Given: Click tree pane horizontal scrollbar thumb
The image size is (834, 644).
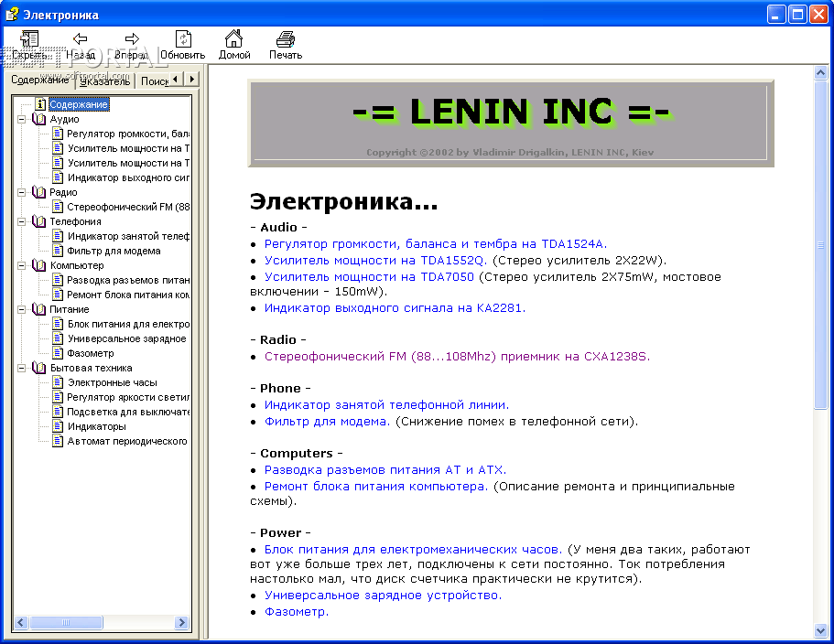Looking at the screenshot, I should pyautogui.click(x=65, y=622).
